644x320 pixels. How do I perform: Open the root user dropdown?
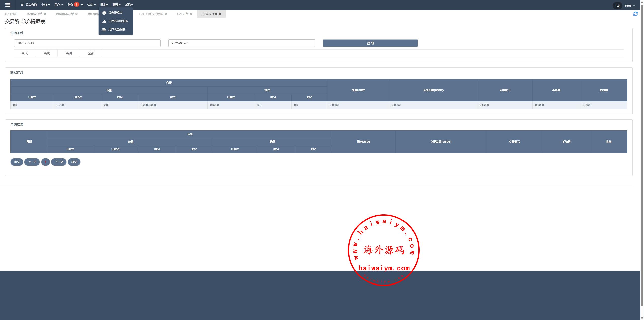click(x=630, y=6)
